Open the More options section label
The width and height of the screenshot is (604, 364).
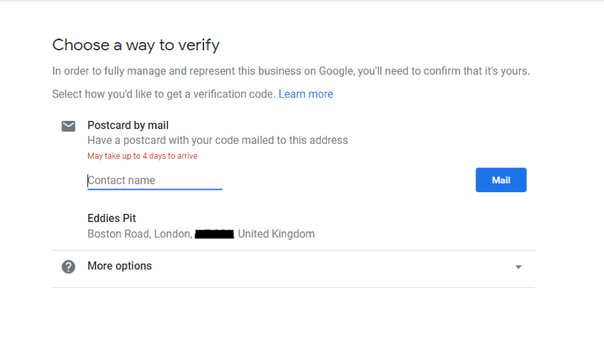(120, 266)
